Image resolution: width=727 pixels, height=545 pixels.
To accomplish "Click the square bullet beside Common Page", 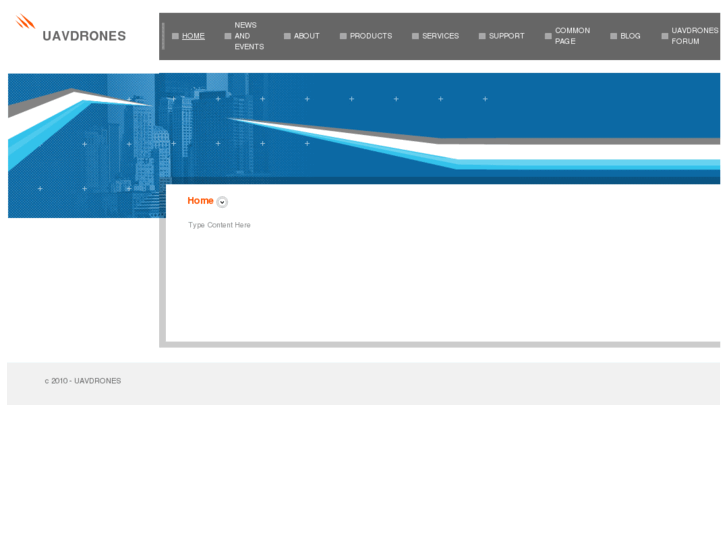I will [548, 36].
